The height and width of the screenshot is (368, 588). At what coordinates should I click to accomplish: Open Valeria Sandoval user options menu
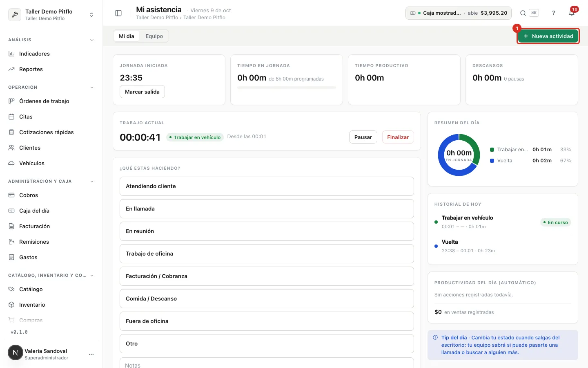pyautogui.click(x=91, y=354)
